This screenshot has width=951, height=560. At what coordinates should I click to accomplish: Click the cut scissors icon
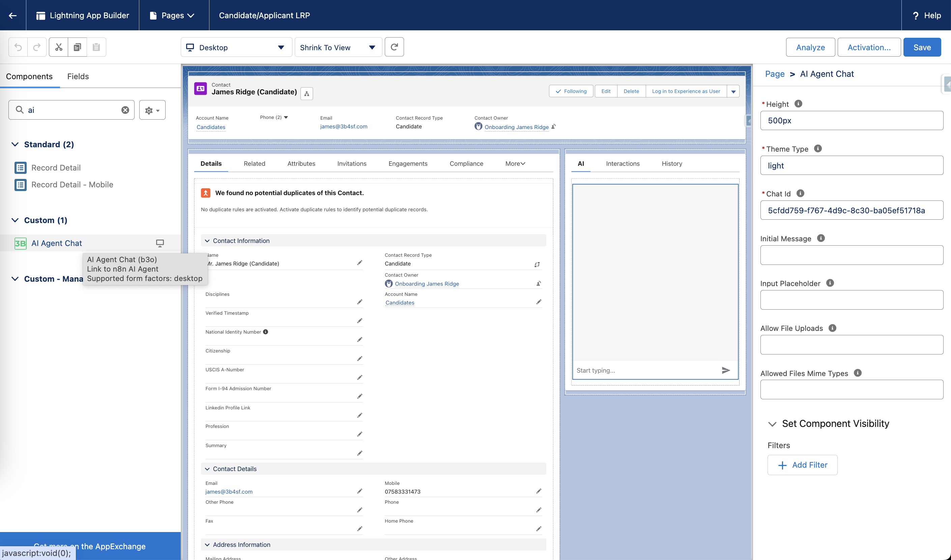tap(59, 47)
